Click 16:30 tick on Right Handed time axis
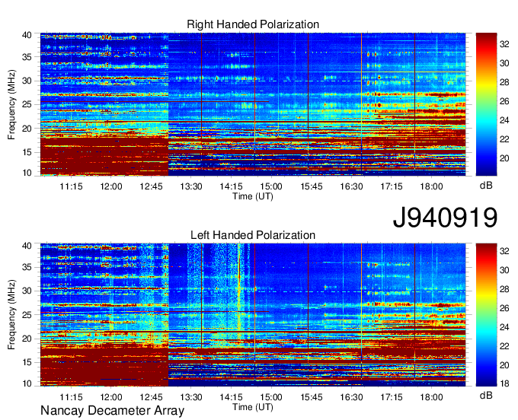Screen dimensions: 518x420 coord(351,186)
